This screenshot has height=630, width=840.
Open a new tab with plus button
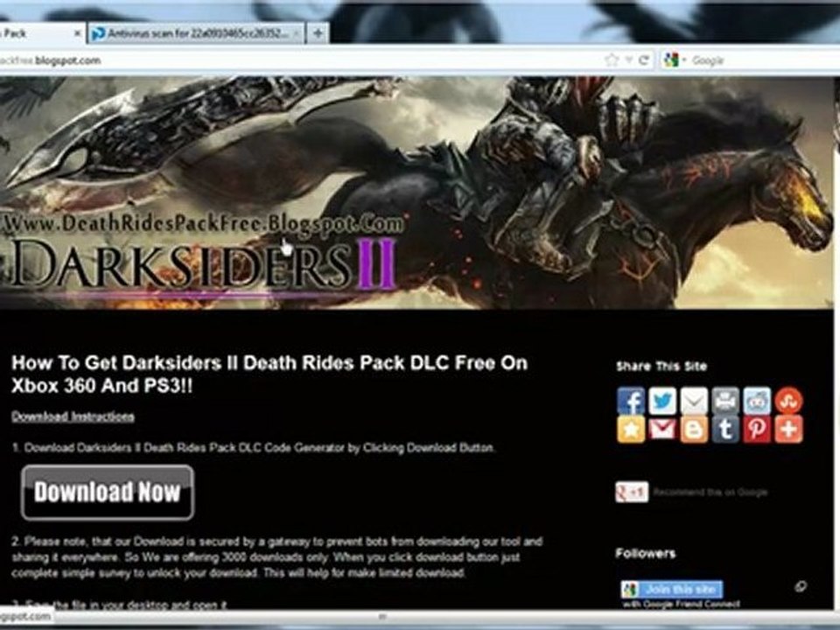point(318,33)
